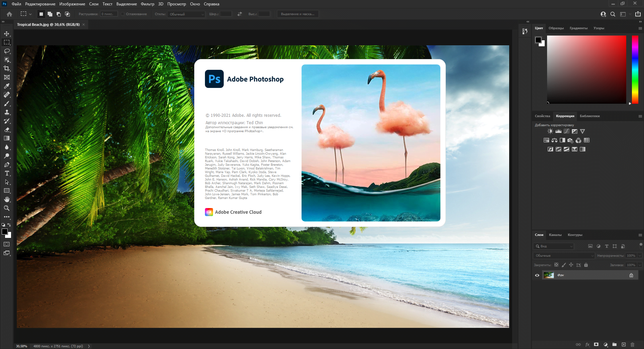The height and width of the screenshot is (349, 644).
Task: Select the Pen tool
Action: click(7, 164)
